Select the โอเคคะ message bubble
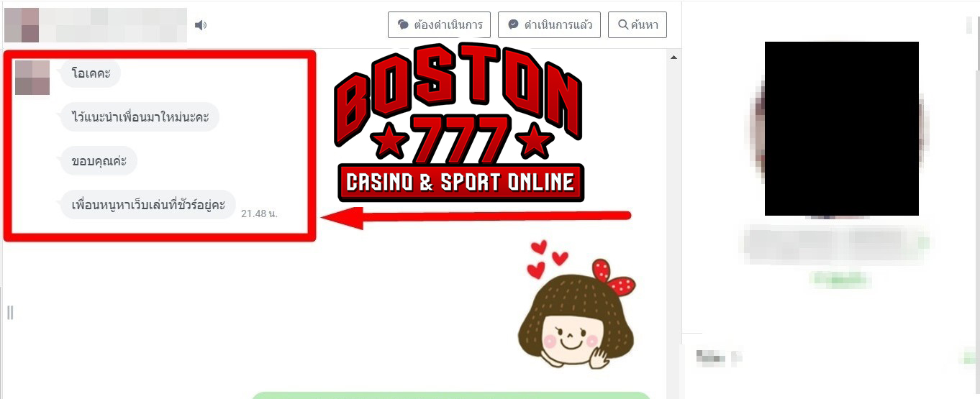Viewport: 980px width, 399px height. tap(91, 73)
